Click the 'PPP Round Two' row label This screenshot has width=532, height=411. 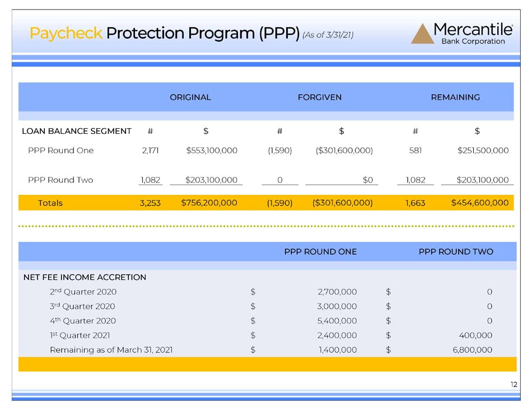point(60,180)
